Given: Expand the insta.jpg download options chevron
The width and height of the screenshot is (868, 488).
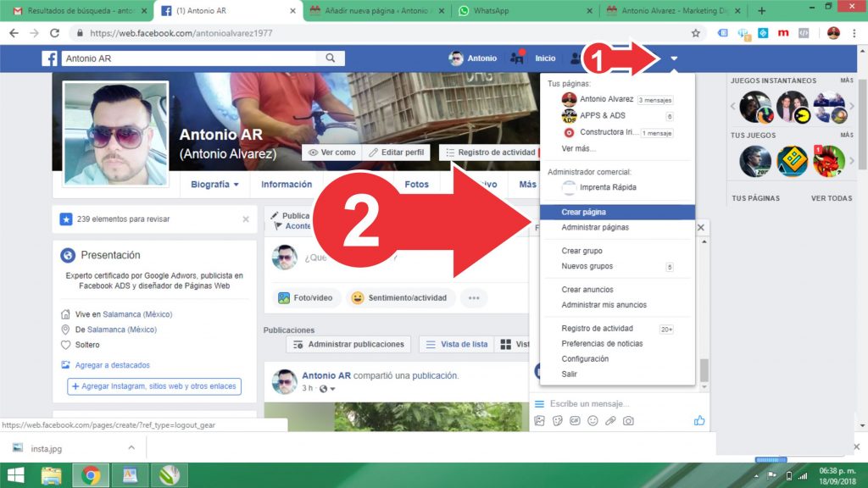Looking at the screenshot, I should pyautogui.click(x=131, y=447).
